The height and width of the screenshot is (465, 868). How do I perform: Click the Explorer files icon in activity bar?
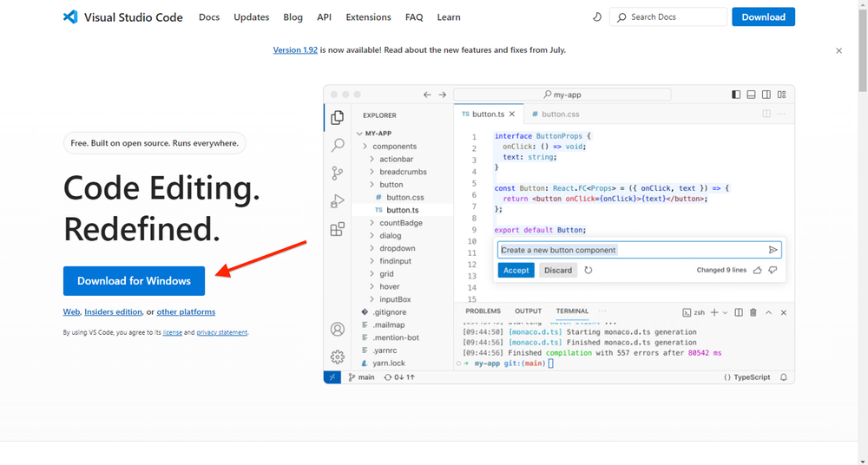click(337, 117)
